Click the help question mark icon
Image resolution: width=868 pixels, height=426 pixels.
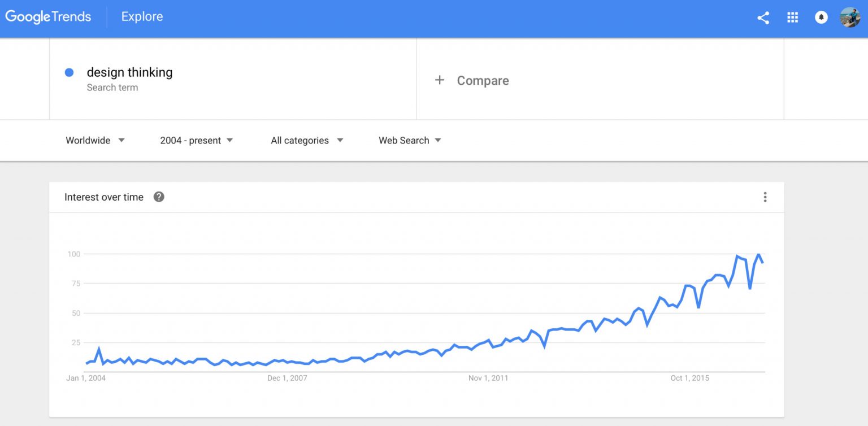tap(159, 197)
